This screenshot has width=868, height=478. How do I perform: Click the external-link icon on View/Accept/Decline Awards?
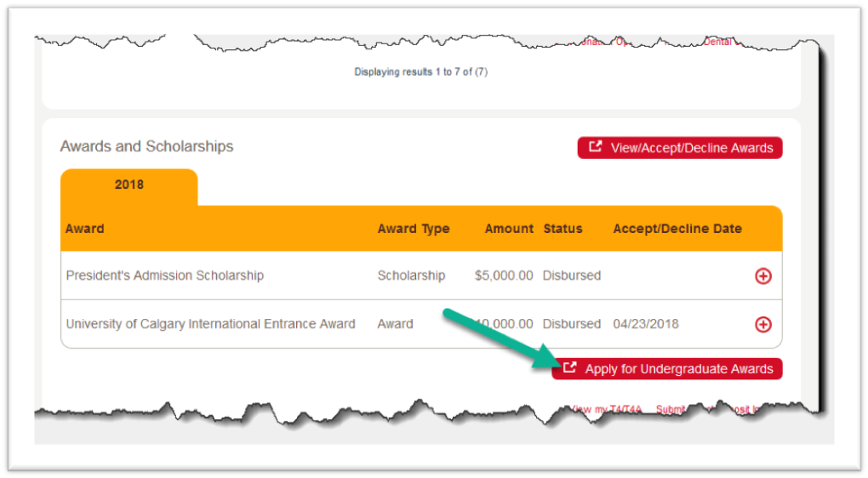596,147
